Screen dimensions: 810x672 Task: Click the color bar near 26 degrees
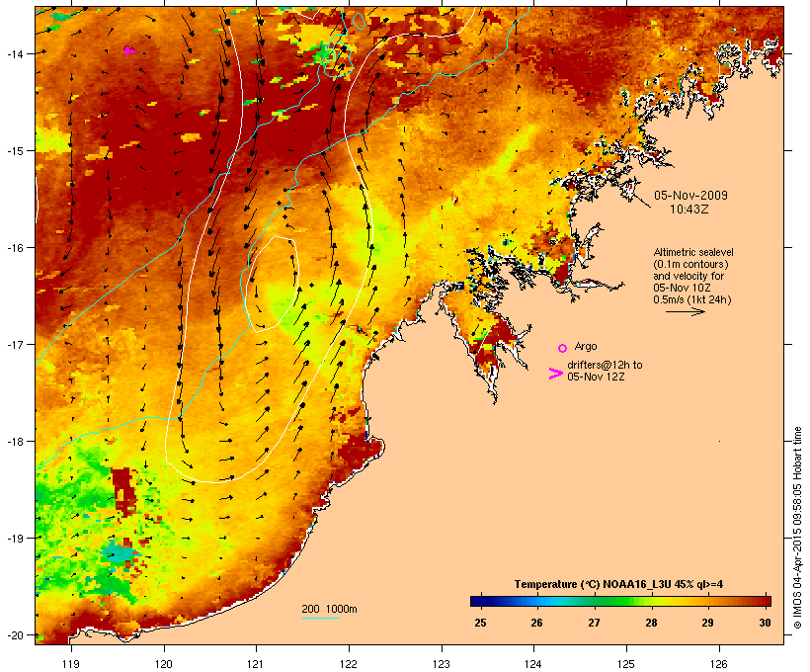point(537,601)
